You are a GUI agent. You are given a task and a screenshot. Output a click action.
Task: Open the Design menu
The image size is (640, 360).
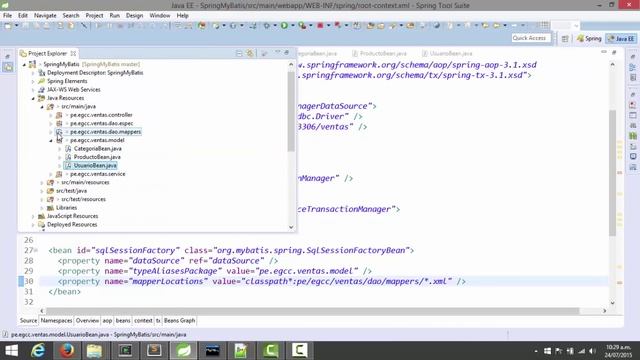coord(134,15)
